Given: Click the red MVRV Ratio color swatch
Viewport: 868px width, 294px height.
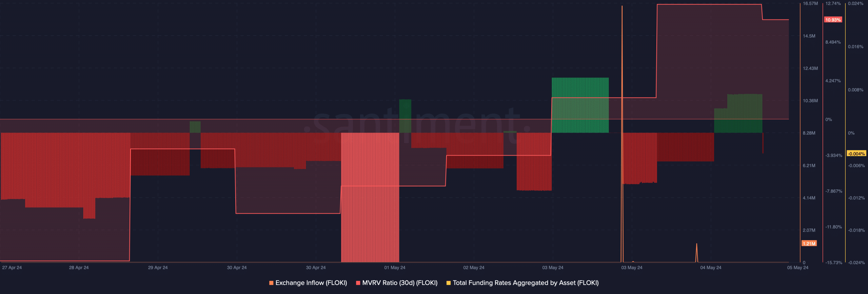Looking at the screenshot, I should click(x=358, y=283).
